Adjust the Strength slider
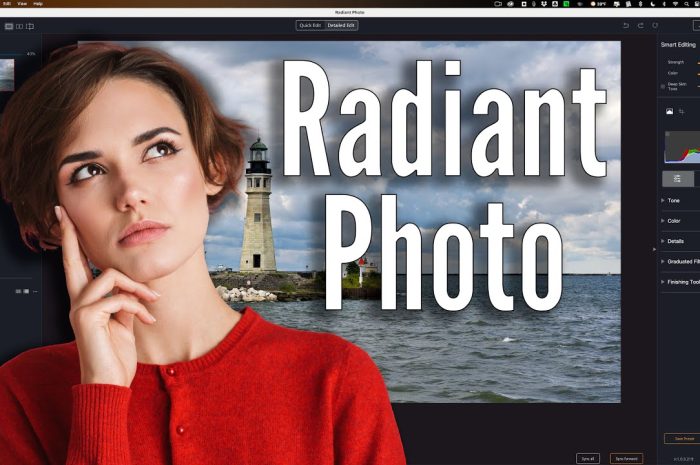 click(x=698, y=62)
